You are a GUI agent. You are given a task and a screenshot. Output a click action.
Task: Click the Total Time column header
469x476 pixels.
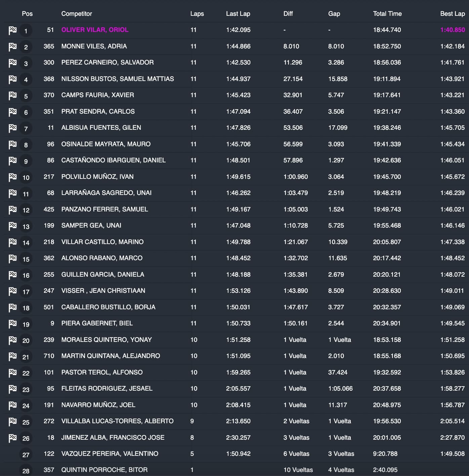pos(387,14)
